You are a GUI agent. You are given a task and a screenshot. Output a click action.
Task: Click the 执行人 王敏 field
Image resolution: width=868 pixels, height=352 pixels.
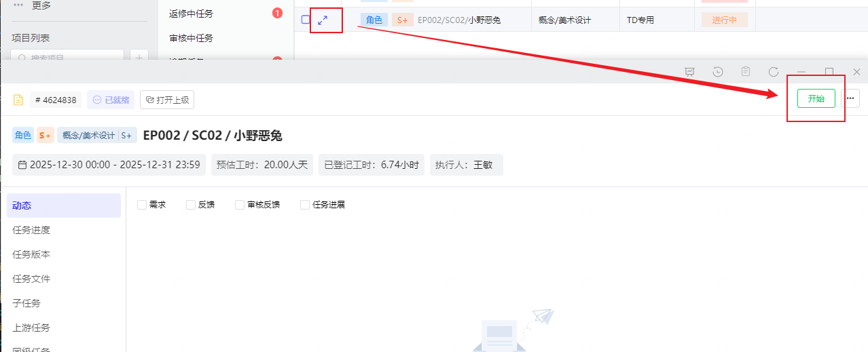467,165
